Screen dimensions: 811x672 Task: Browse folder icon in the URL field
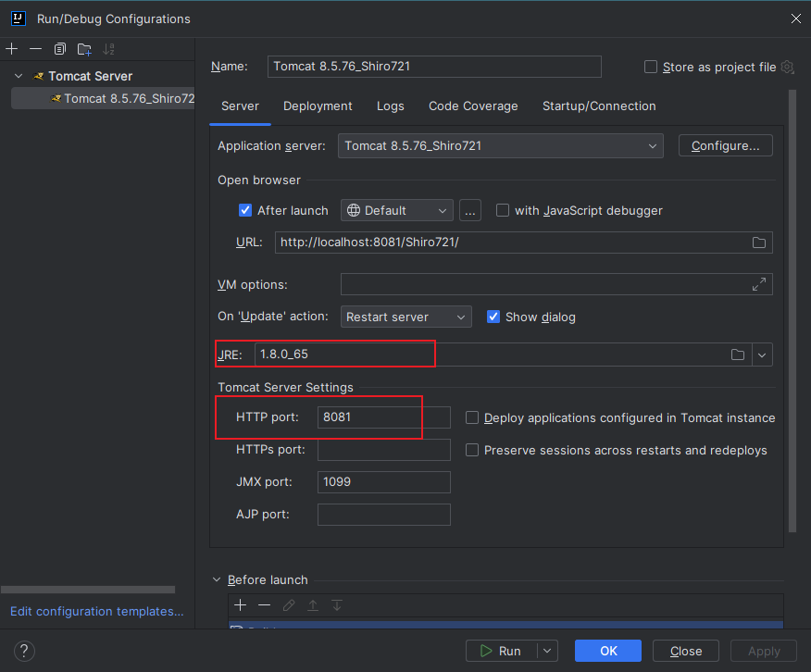point(759,243)
